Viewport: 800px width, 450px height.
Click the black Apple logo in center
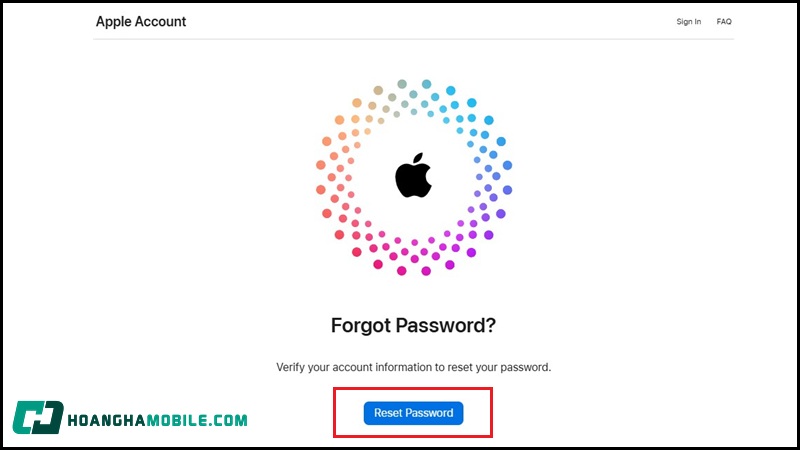(413, 177)
